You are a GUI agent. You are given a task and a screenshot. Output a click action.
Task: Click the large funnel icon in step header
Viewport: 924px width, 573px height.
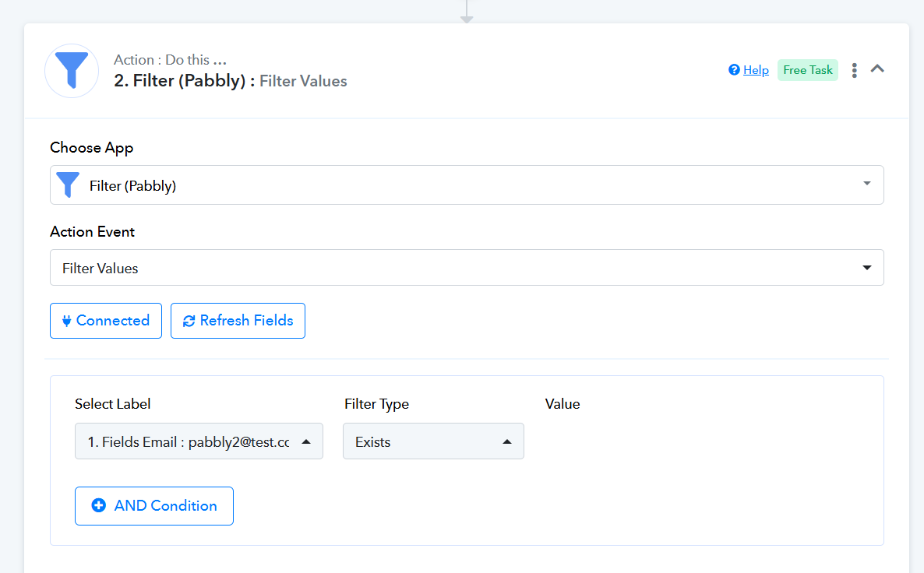pyautogui.click(x=72, y=71)
